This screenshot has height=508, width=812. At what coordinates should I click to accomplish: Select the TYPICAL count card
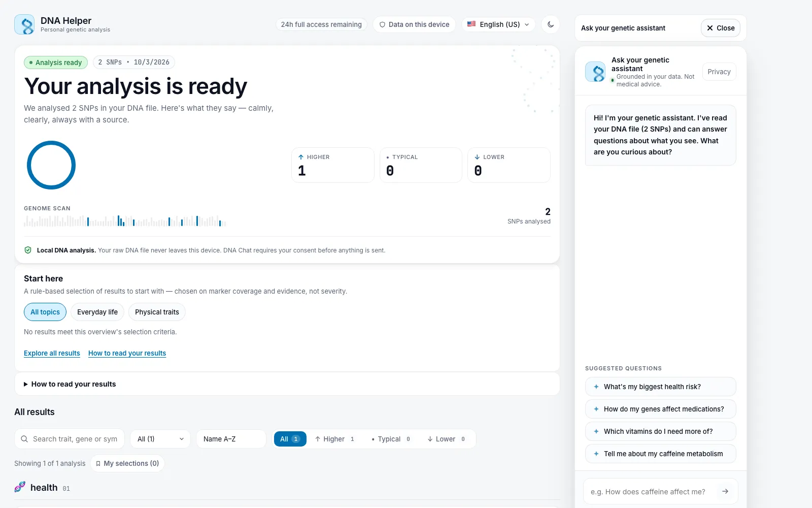[421, 165]
